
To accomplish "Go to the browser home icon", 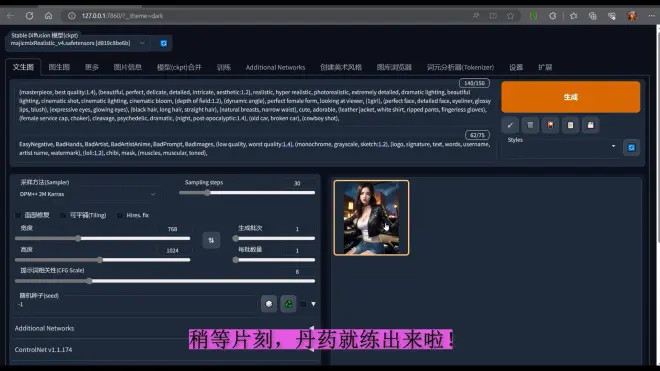I will tap(48, 16).
